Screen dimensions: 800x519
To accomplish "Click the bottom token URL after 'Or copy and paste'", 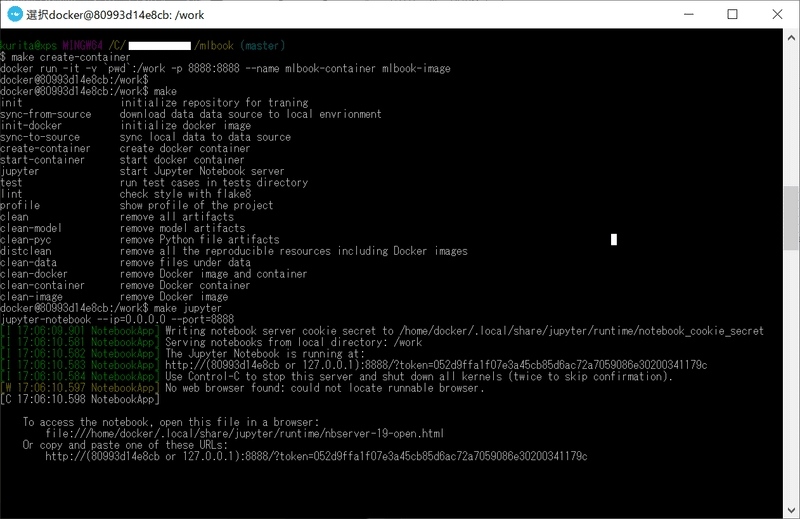I will (x=316, y=456).
